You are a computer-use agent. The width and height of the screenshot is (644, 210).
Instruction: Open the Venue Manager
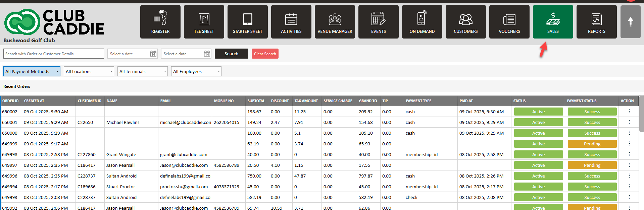coord(335,22)
